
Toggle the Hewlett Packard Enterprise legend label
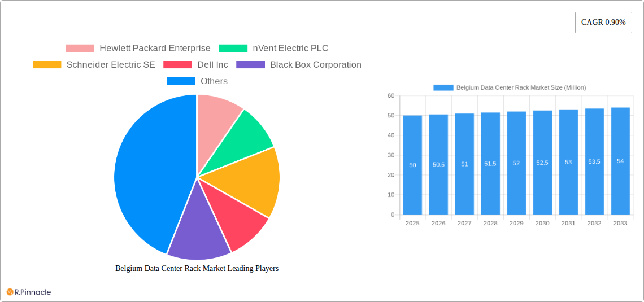[x=155, y=49]
